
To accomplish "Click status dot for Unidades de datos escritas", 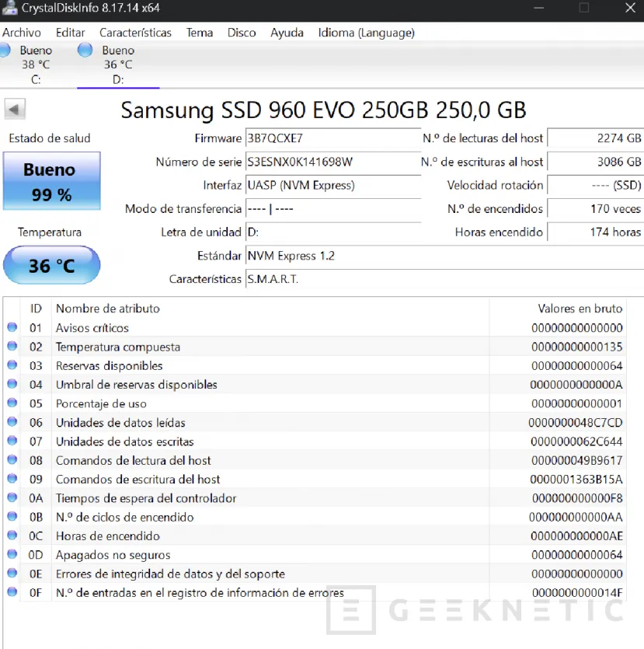I will [x=12, y=441].
